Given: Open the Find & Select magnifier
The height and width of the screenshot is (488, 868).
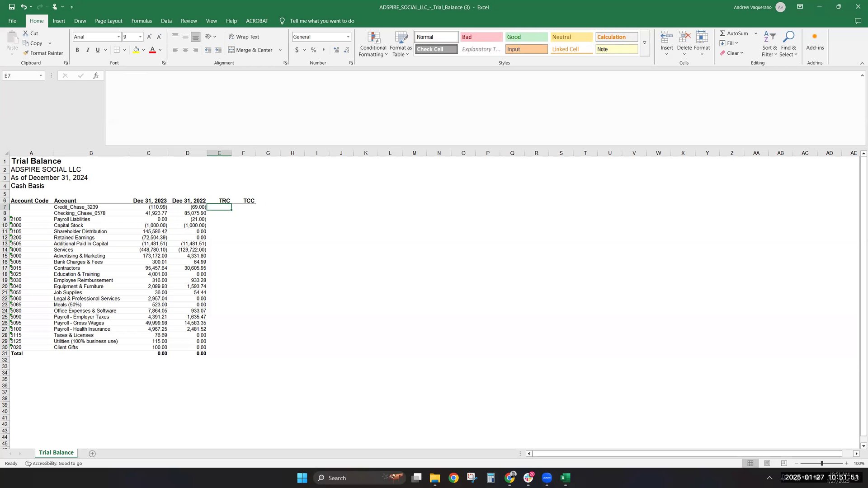Looking at the screenshot, I should coord(788,37).
